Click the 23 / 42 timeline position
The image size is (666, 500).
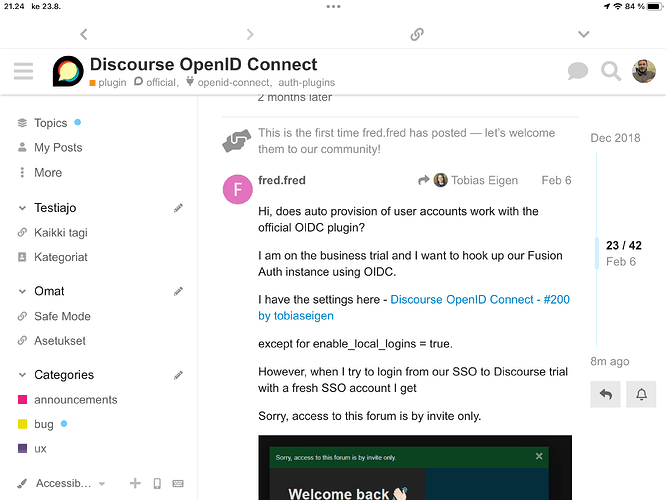pos(624,246)
